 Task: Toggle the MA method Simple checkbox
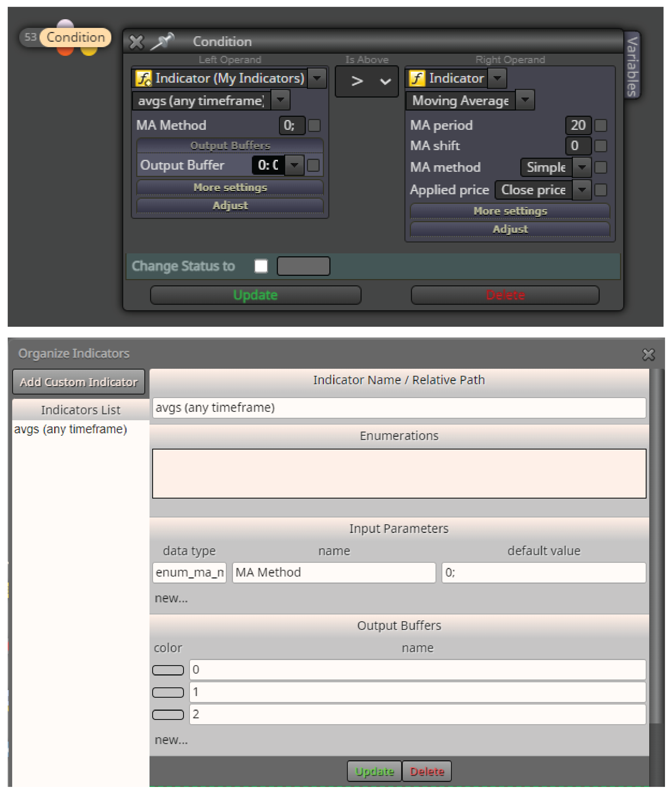600,167
